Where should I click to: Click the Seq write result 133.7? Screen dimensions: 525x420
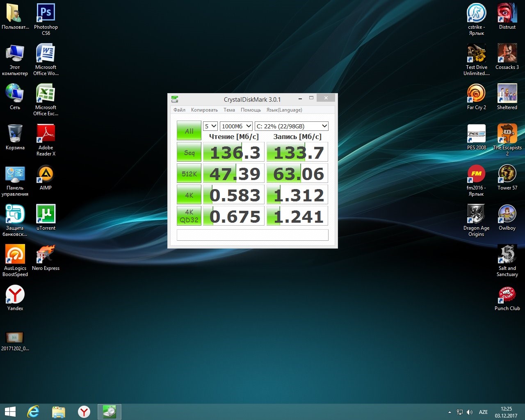297,152
